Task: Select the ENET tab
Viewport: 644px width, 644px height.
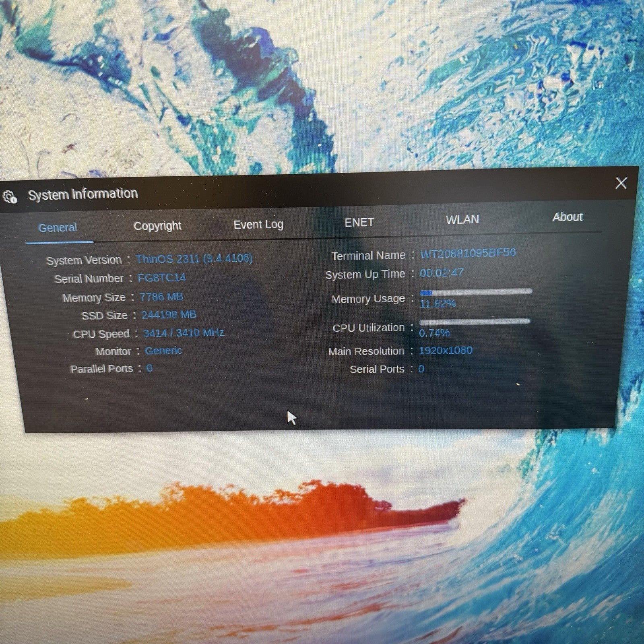Action: pos(359,222)
